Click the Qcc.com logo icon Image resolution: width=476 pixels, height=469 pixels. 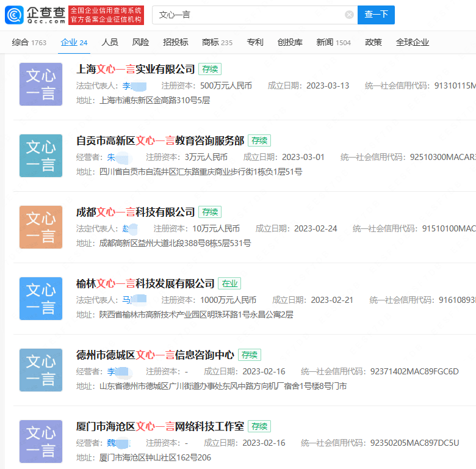pos(14,15)
